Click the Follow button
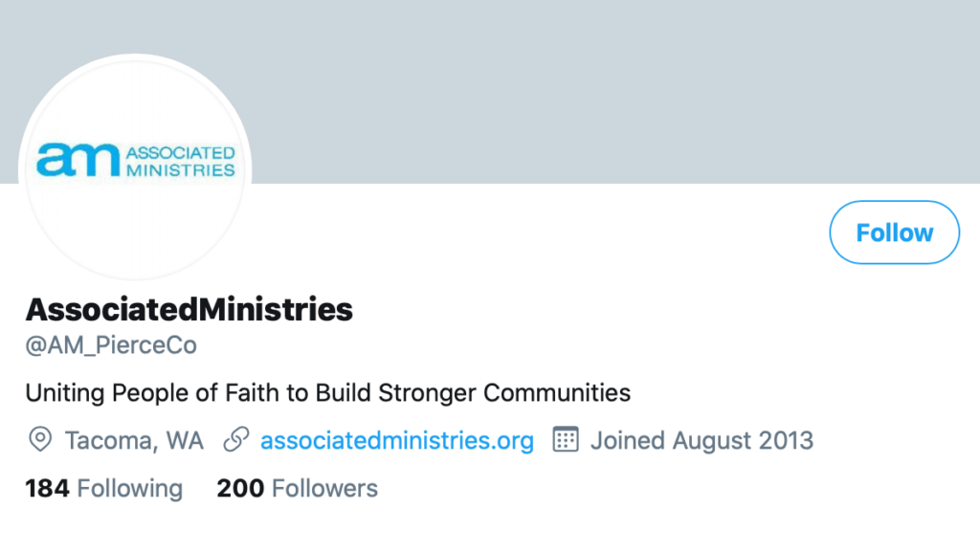The image size is (980, 552). tap(894, 232)
